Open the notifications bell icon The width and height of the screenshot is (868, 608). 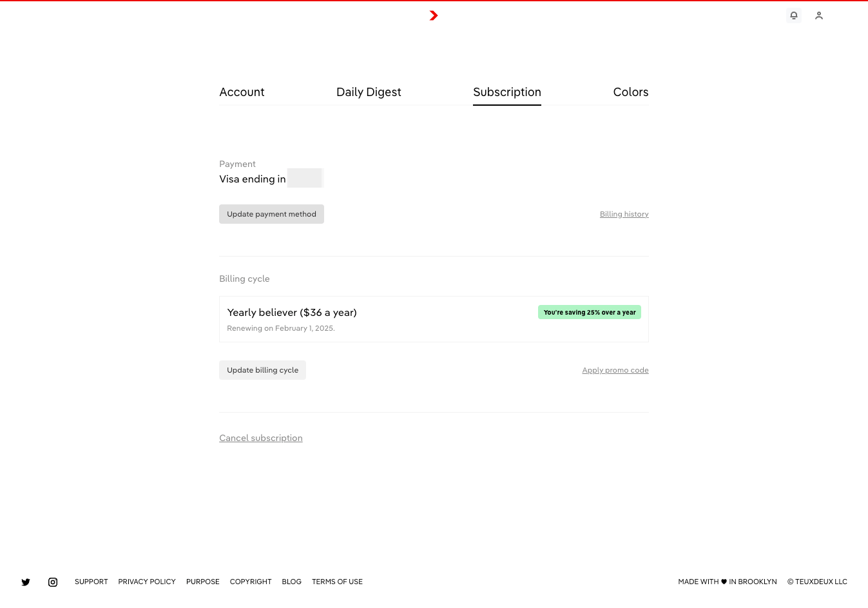[794, 15]
